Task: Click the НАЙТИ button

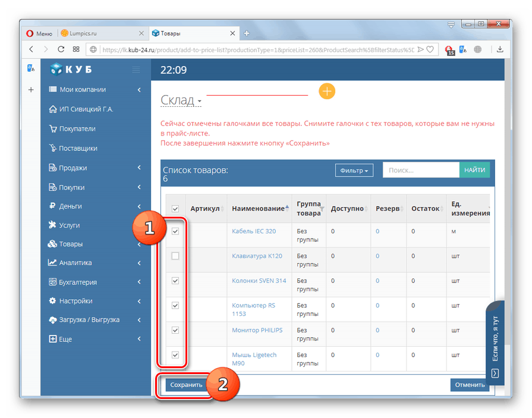Action: [x=475, y=170]
